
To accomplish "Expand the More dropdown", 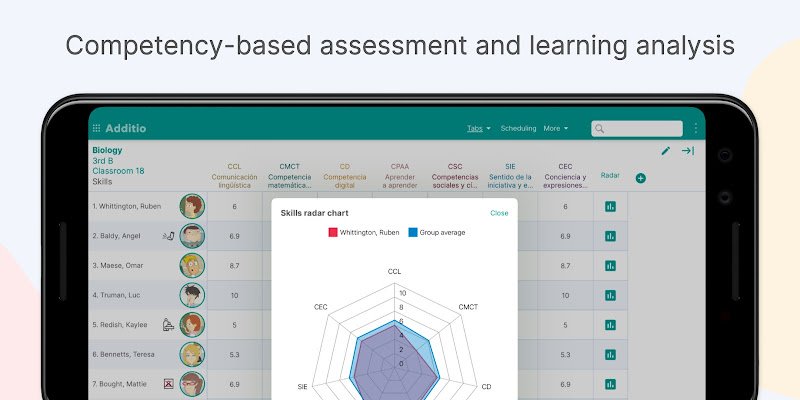I will click(x=556, y=129).
